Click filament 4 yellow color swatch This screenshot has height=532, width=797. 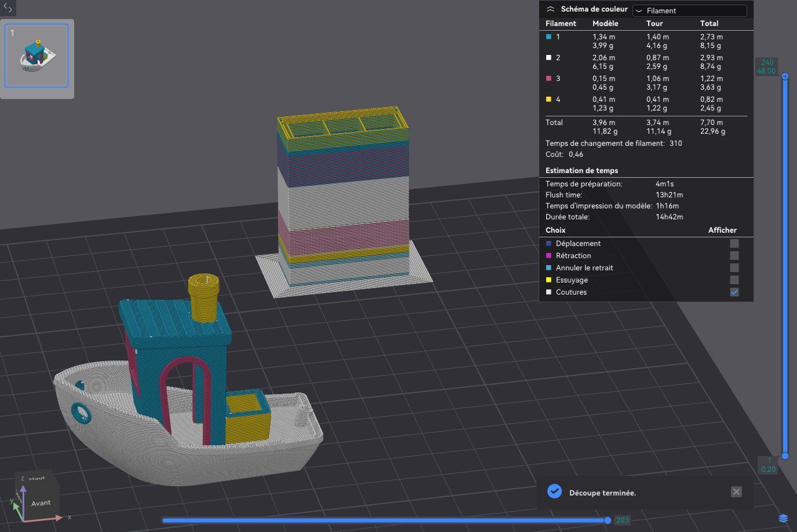click(x=549, y=99)
